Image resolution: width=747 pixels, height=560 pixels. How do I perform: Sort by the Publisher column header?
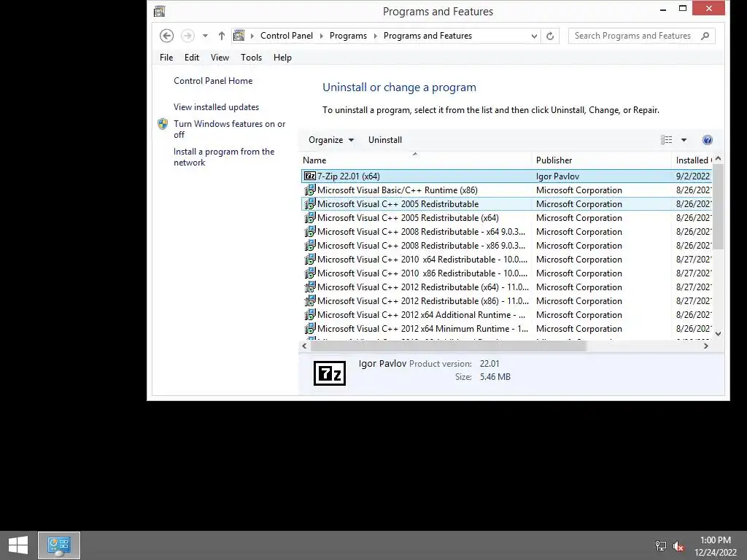[x=602, y=160]
